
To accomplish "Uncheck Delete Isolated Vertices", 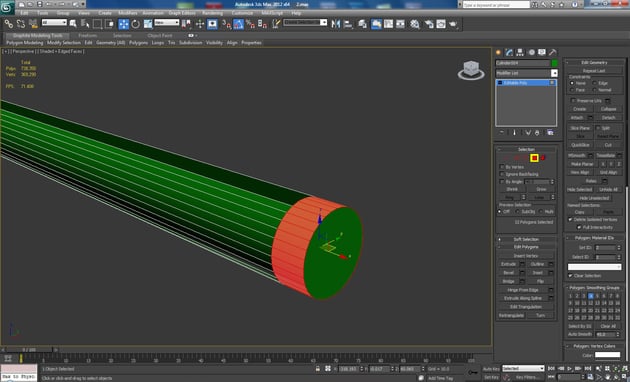I will click(x=570, y=220).
